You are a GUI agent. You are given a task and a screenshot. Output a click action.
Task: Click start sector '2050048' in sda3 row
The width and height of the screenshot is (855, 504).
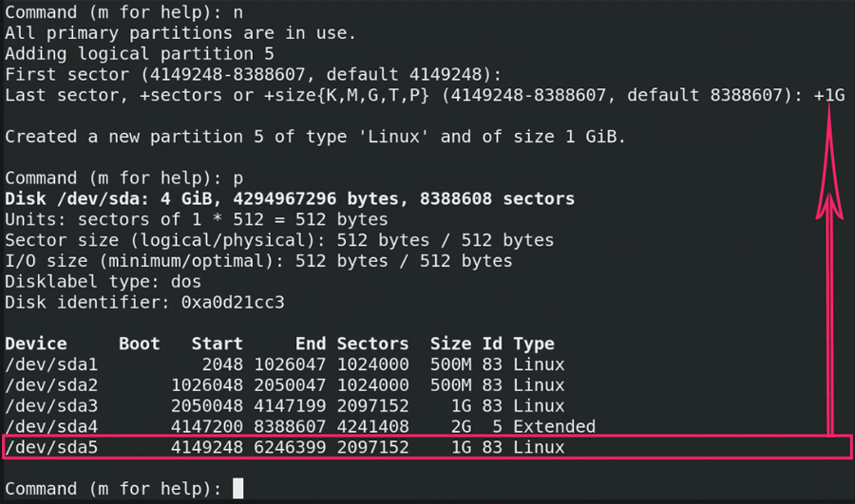tap(207, 405)
